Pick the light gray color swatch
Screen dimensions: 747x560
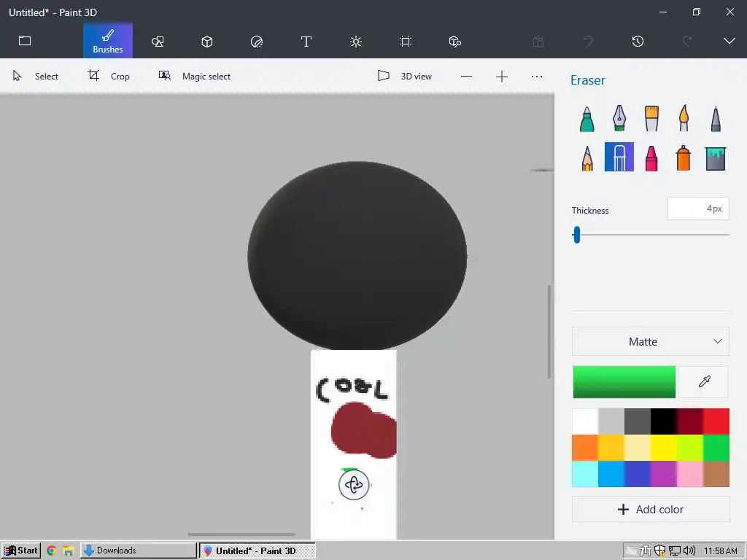click(611, 421)
